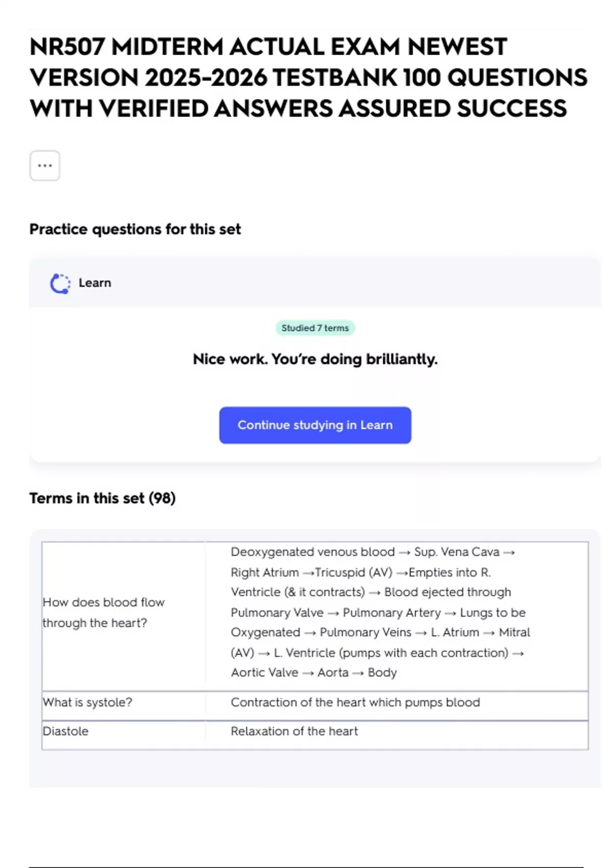Click the Continue studying in Learn button
The image size is (613, 868).
(x=315, y=425)
